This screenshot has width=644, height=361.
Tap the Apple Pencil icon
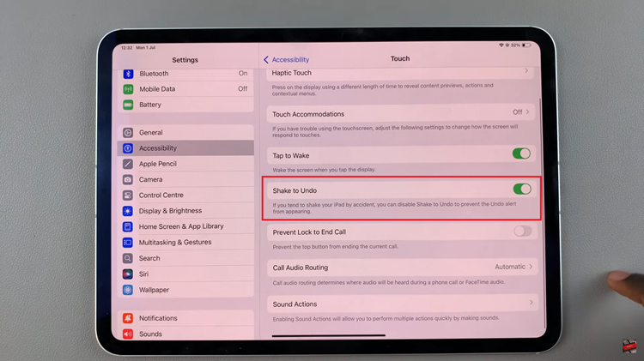pyautogui.click(x=128, y=164)
